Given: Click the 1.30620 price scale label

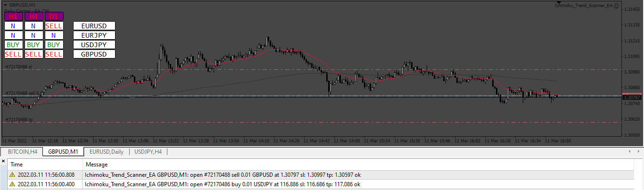Looking at the screenshot, I should 632,119.
